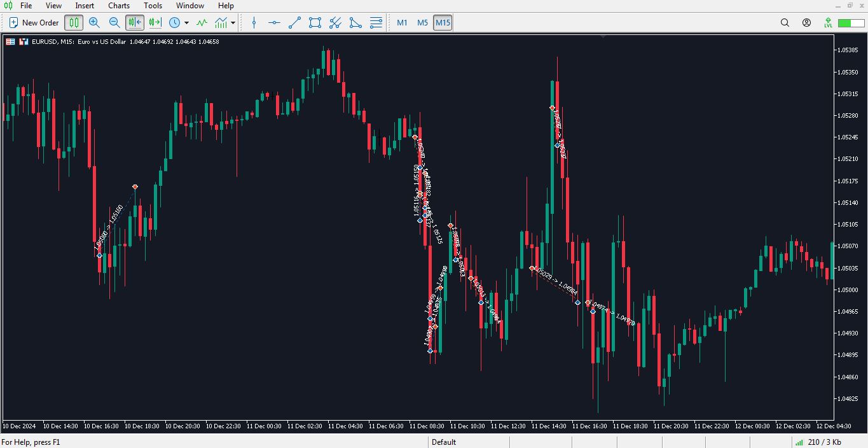Click the trade label 1.05029 -> 1.04984
The height and width of the screenshot is (448, 868).
(555, 281)
